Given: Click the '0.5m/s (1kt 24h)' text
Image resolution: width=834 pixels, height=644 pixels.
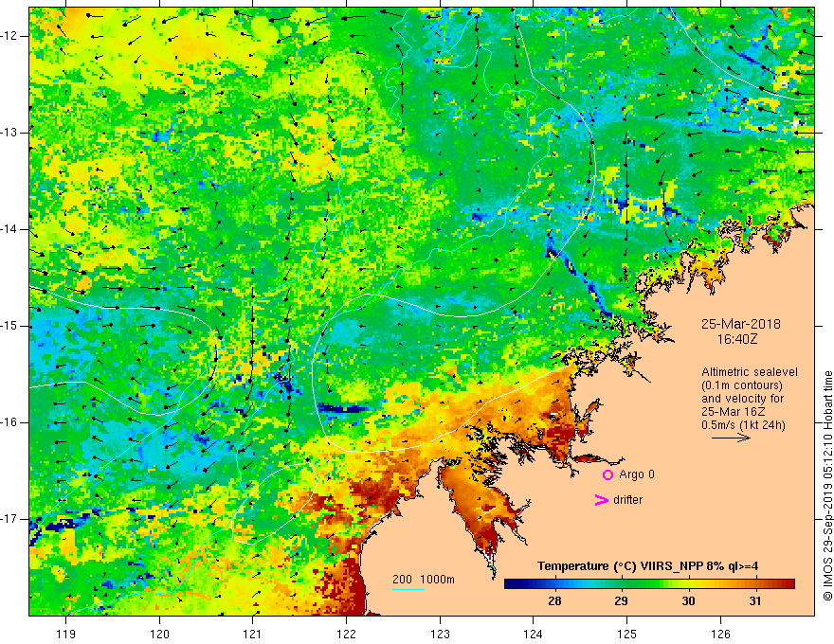Looking at the screenshot, I should [x=743, y=425].
